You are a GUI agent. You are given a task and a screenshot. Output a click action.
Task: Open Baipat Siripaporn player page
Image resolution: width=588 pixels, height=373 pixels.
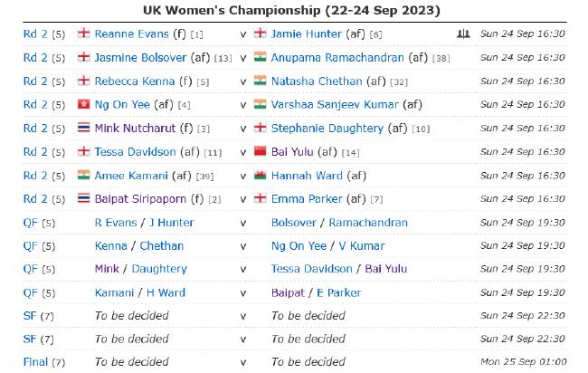click(x=140, y=199)
